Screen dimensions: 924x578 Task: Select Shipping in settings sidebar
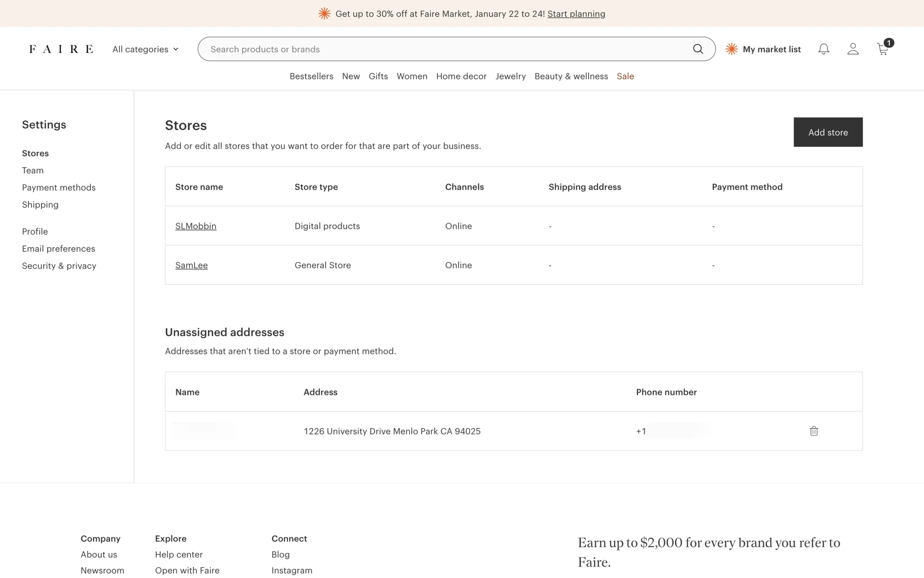(40, 205)
